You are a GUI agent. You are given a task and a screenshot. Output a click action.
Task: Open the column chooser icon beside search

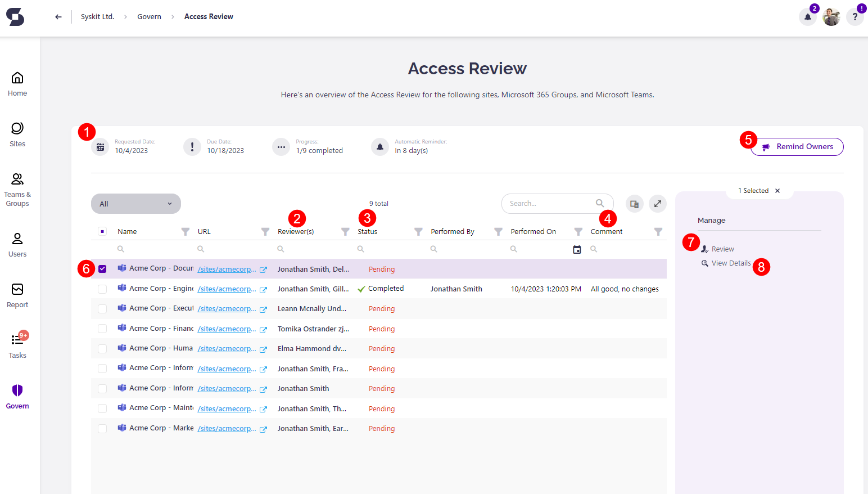click(x=634, y=203)
